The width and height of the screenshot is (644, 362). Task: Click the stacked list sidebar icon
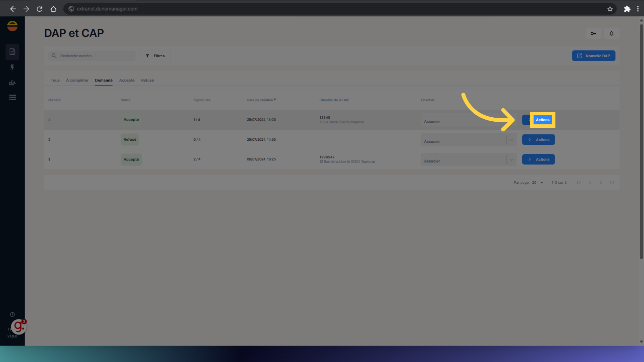coord(12,98)
